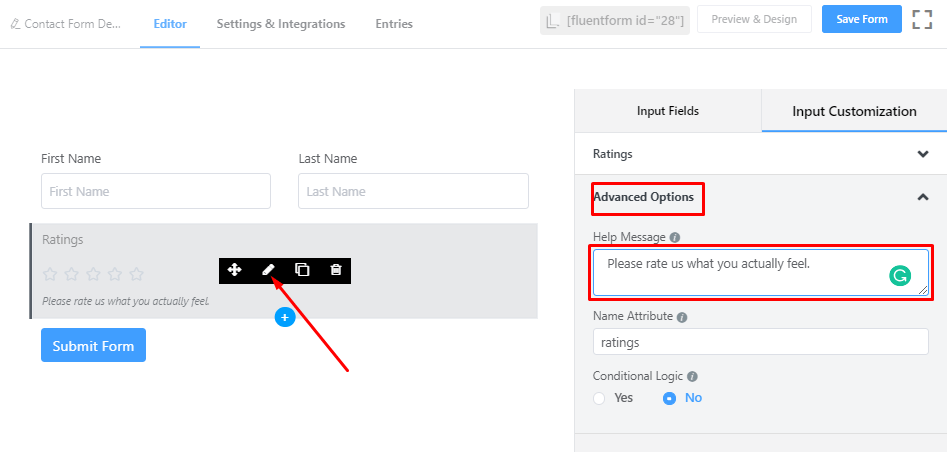Click the pencil edit icon on Ratings field

(x=268, y=270)
